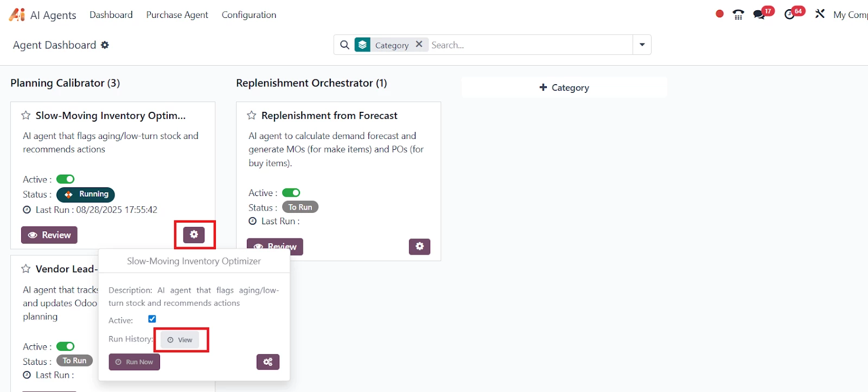Star the Slow-Moving Inventory Optimizer card
This screenshot has width=868, height=392.
(x=25, y=116)
